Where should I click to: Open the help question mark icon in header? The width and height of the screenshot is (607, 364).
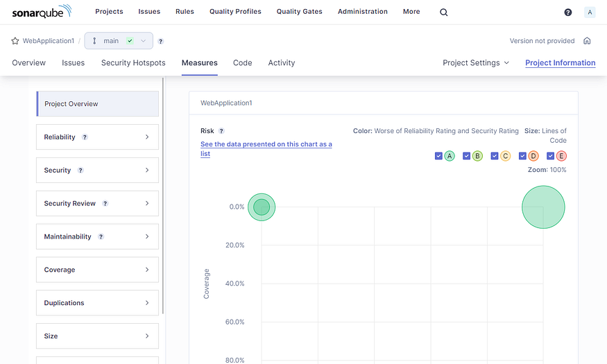568,12
